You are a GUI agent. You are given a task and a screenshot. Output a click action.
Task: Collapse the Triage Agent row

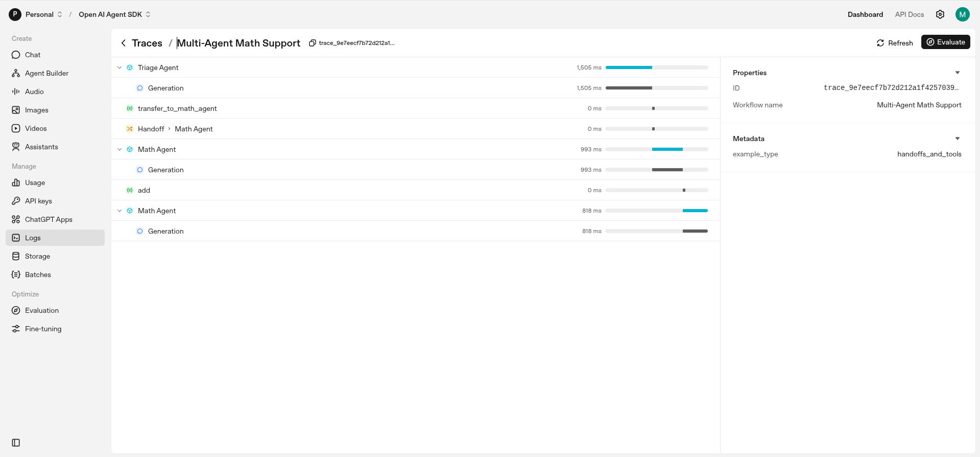point(119,67)
